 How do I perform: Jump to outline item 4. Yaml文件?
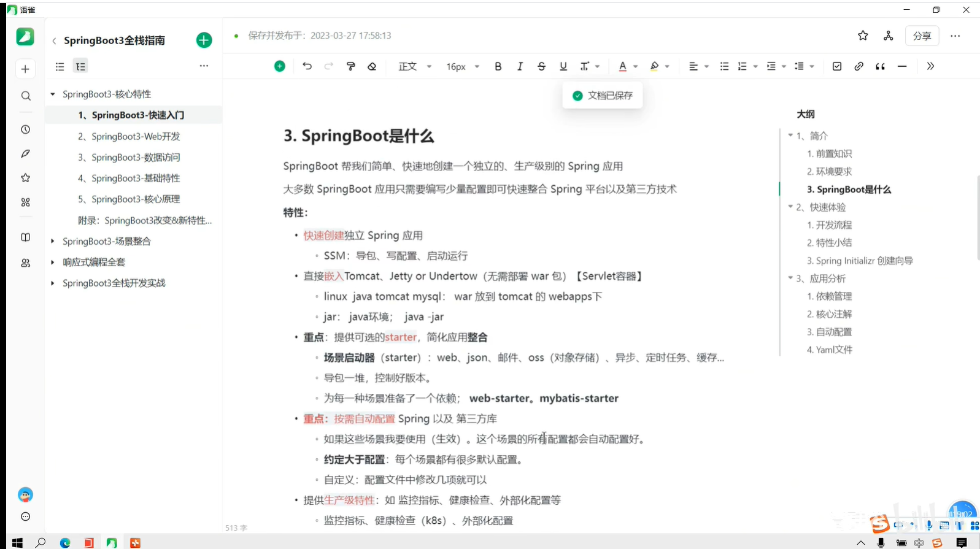pyautogui.click(x=830, y=350)
